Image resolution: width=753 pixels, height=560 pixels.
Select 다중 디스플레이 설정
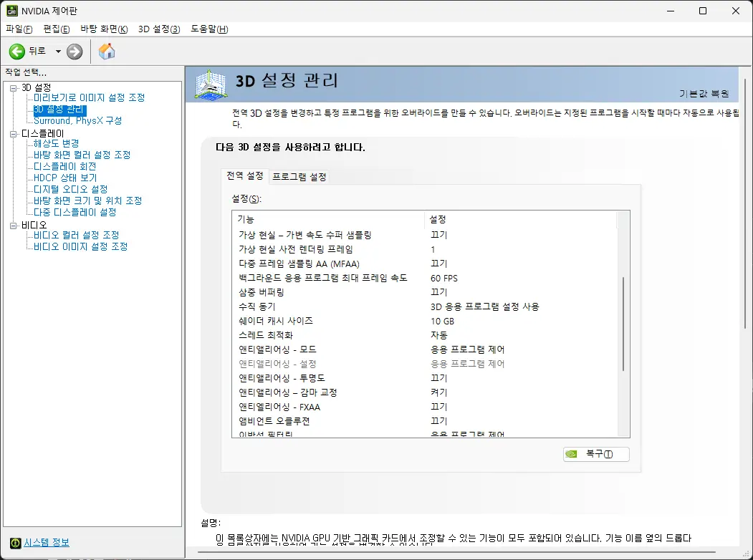pos(75,213)
